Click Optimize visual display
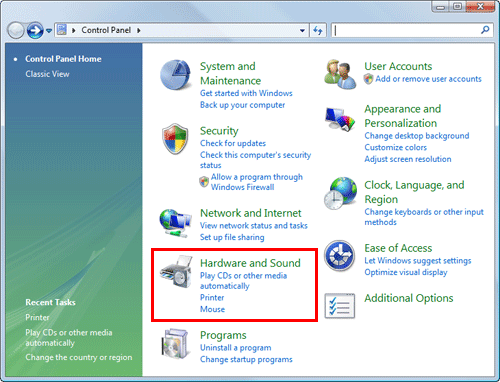Viewport: 500px width, 382px height. (406, 272)
